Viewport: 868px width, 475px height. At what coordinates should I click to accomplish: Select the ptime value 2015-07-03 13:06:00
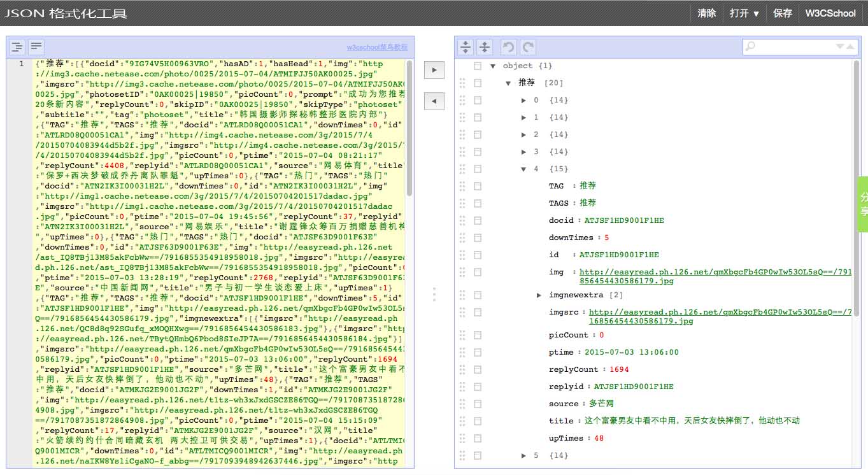pyautogui.click(x=632, y=352)
